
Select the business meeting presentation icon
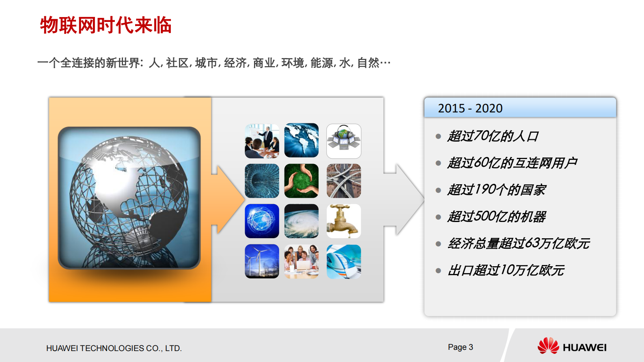(262, 141)
